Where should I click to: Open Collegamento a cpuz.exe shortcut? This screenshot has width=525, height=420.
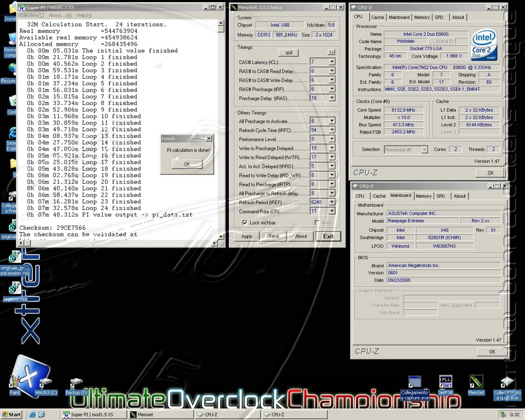(x=507, y=388)
